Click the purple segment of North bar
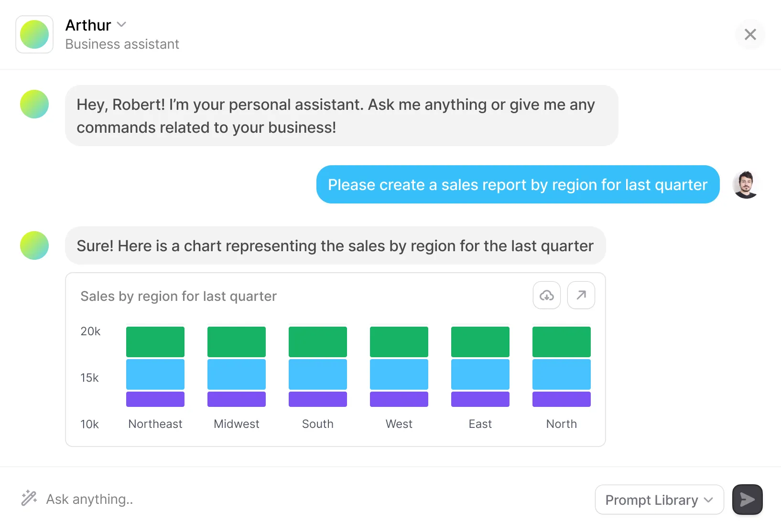 pos(561,399)
